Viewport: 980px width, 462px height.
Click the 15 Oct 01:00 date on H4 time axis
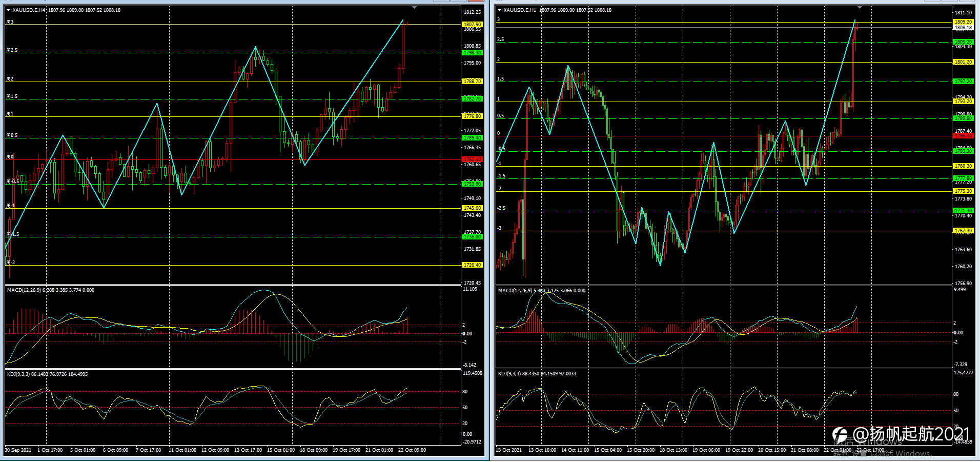[x=281, y=450]
